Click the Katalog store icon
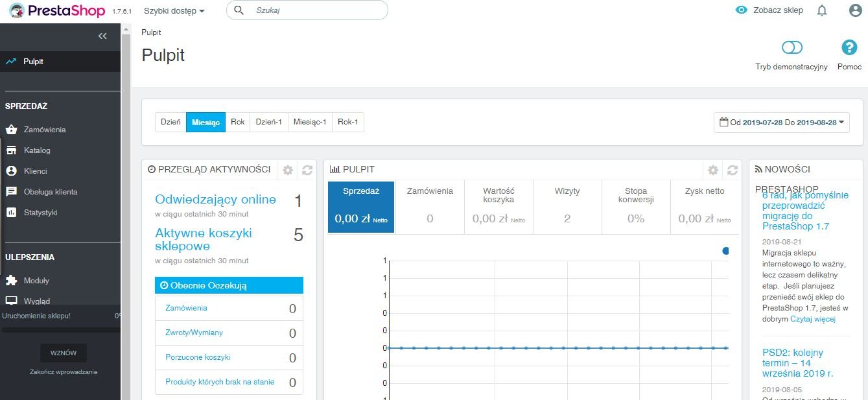The image size is (868, 400). [11, 150]
